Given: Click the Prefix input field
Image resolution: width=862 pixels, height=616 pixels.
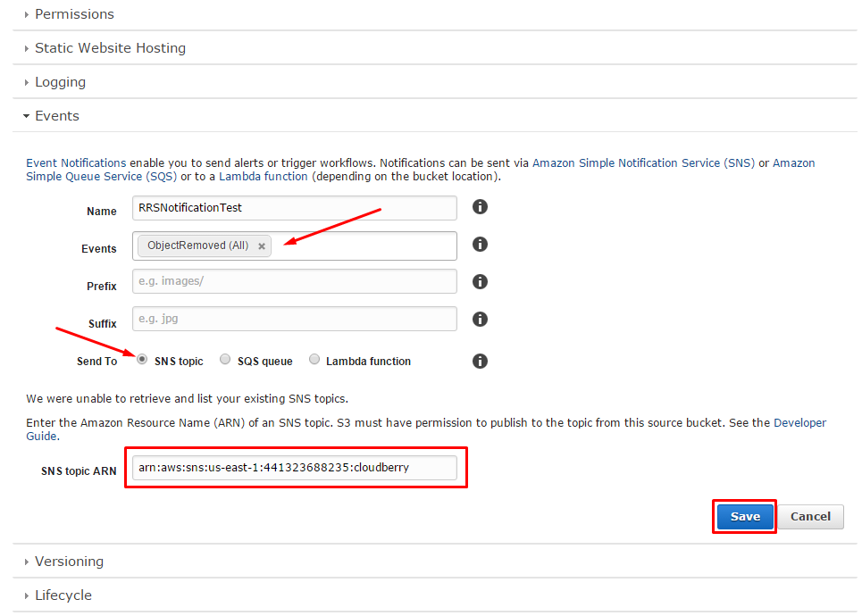Looking at the screenshot, I should [295, 281].
